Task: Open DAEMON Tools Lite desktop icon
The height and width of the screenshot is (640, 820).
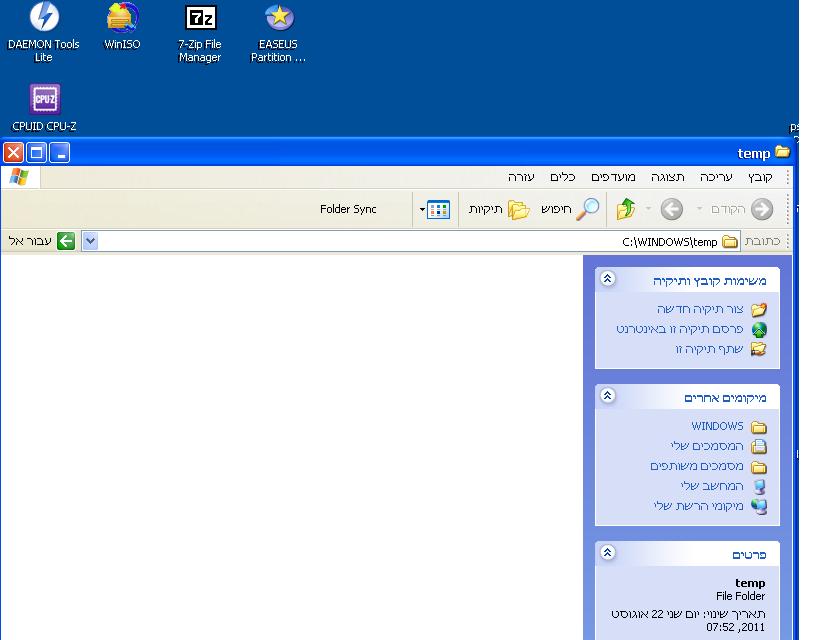Action: [x=43, y=19]
